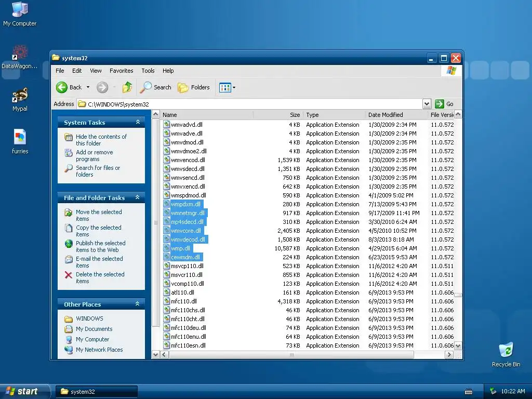Image resolution: width=532 pixels, height=399 pixels.
Task: Open WINDOWS folder in Other Places
Action: 89,318
